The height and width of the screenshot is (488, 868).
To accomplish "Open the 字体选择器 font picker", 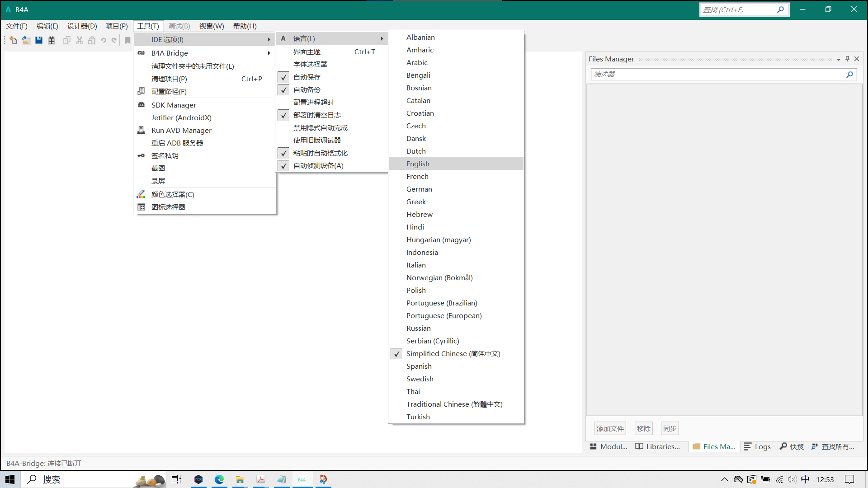I will pyautogui.click(x=332, y=65).
